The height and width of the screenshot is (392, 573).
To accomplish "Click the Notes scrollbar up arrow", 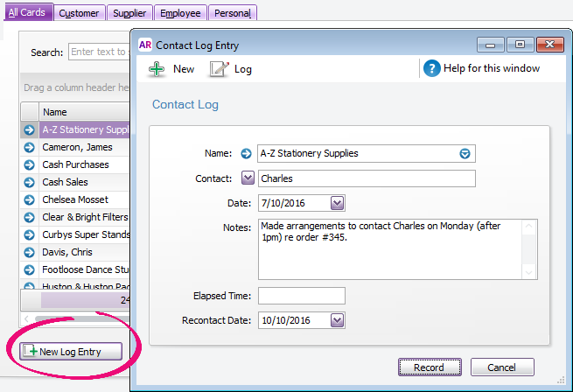I will coord(528,227).
